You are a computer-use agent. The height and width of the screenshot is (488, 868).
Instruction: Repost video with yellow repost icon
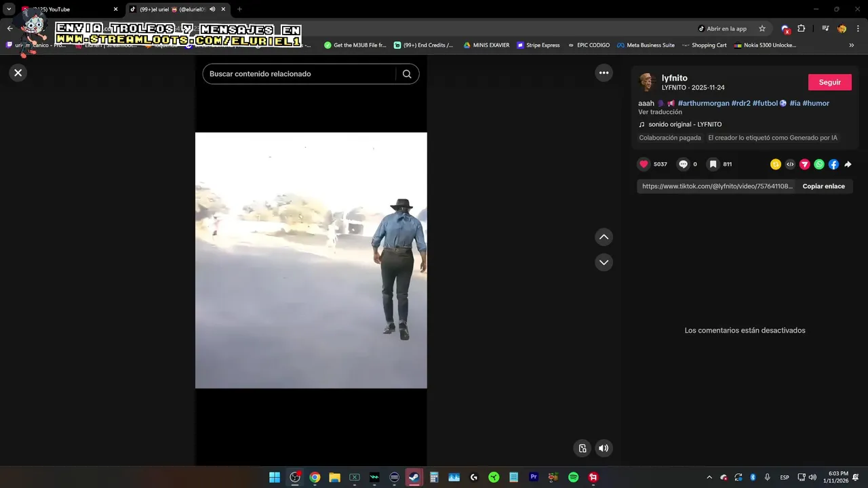[x=776, y=164]
